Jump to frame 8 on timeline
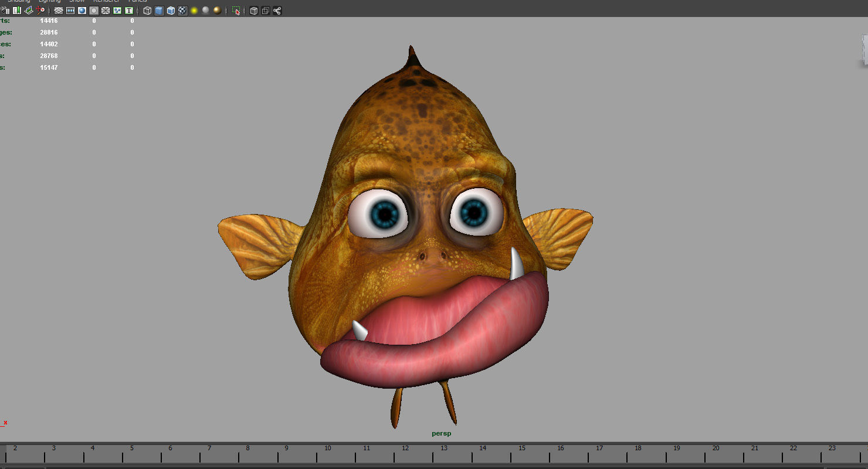The image size is (868, 469). (x=247, y=448)
